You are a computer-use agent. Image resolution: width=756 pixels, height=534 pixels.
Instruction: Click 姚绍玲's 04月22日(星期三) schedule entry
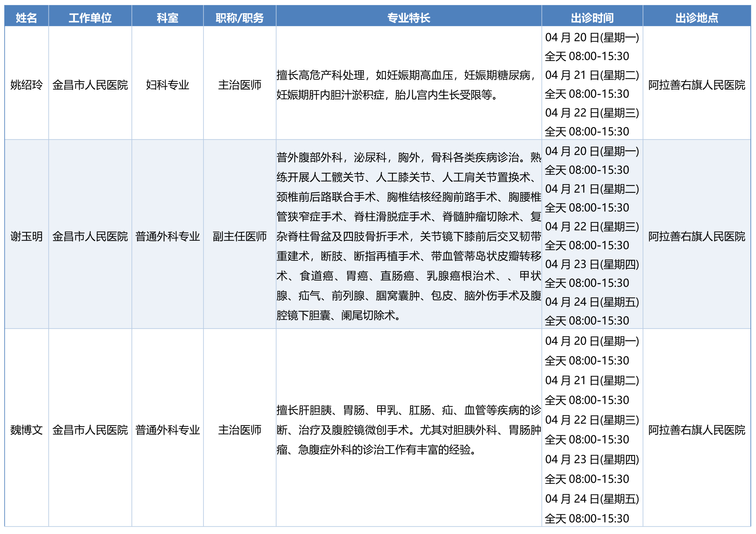click(x=592, y=113)
